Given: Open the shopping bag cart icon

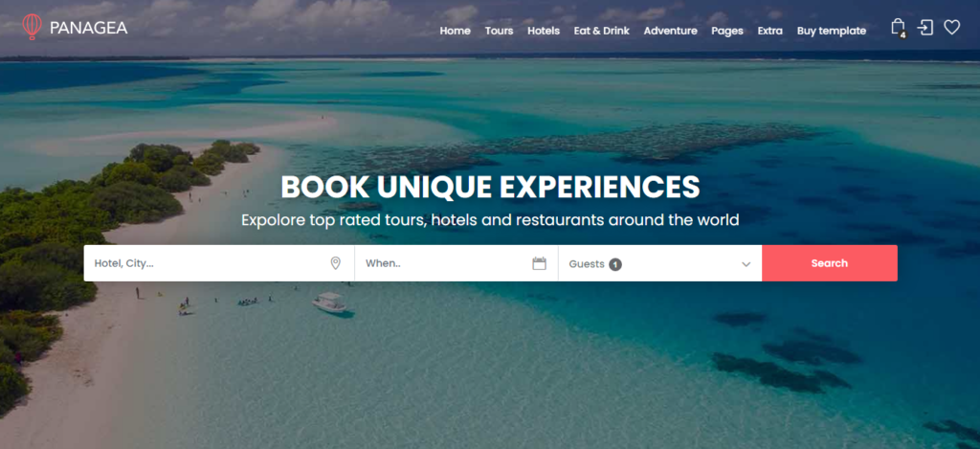Looking at the screenshot, I should 898,27.
